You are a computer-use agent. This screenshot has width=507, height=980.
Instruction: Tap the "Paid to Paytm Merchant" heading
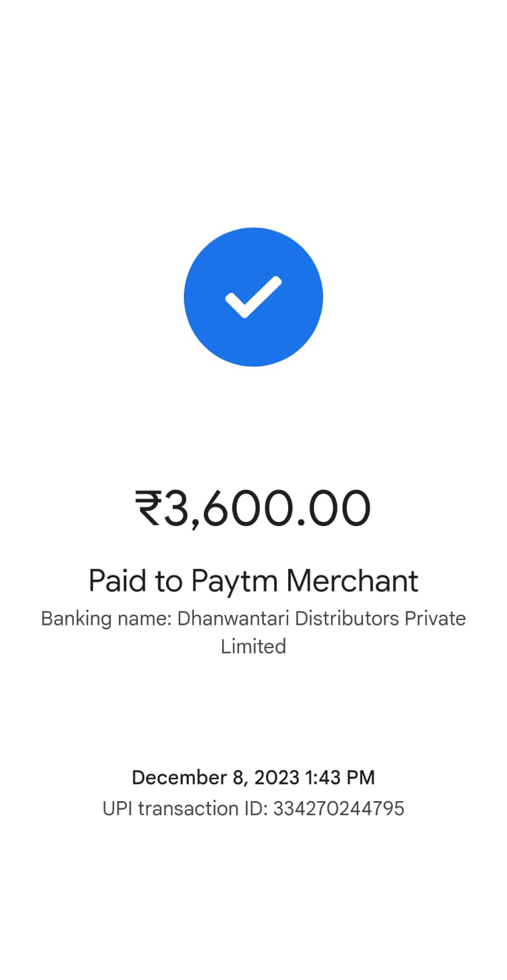point(253,581)
